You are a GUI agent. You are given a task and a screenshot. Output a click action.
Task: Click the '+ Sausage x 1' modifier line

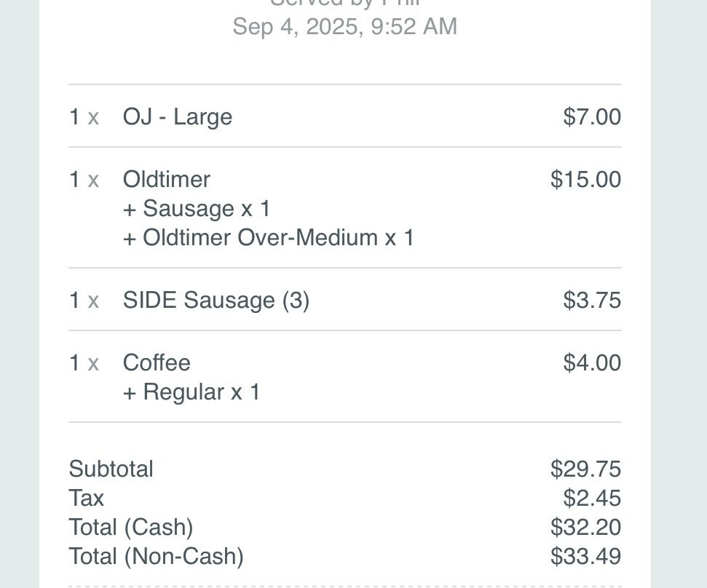click(x=197, y=209)
